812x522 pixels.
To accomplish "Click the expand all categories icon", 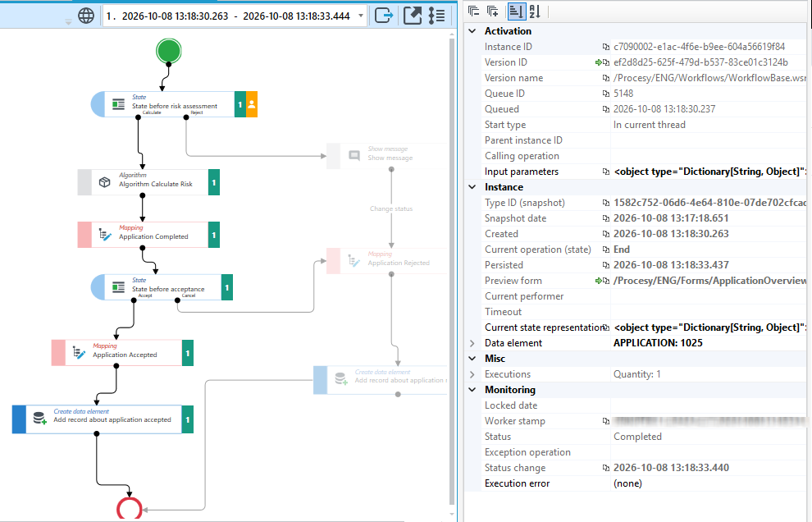I will [x=492, y=11].
